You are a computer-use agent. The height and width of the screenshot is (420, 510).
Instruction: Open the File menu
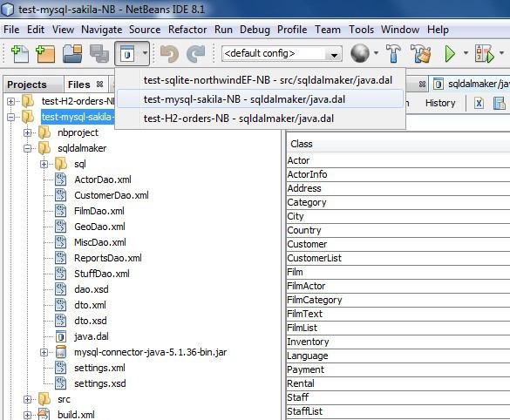(x=11, y=30)
